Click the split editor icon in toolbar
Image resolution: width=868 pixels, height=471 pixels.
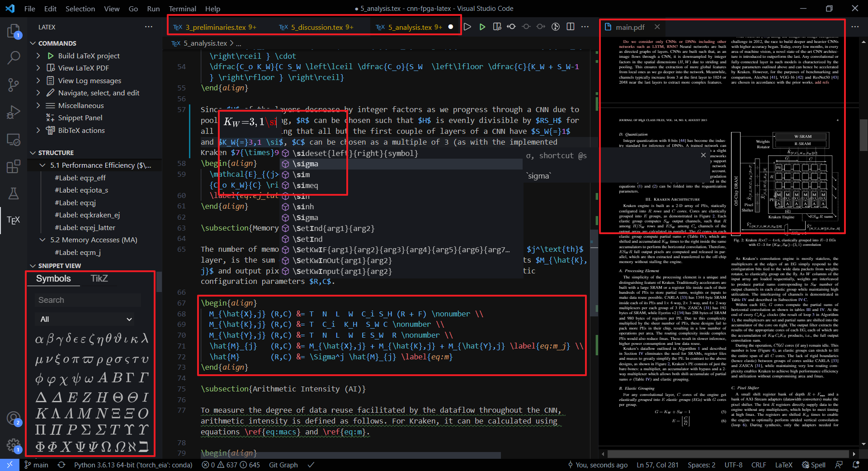pos(571,27)
